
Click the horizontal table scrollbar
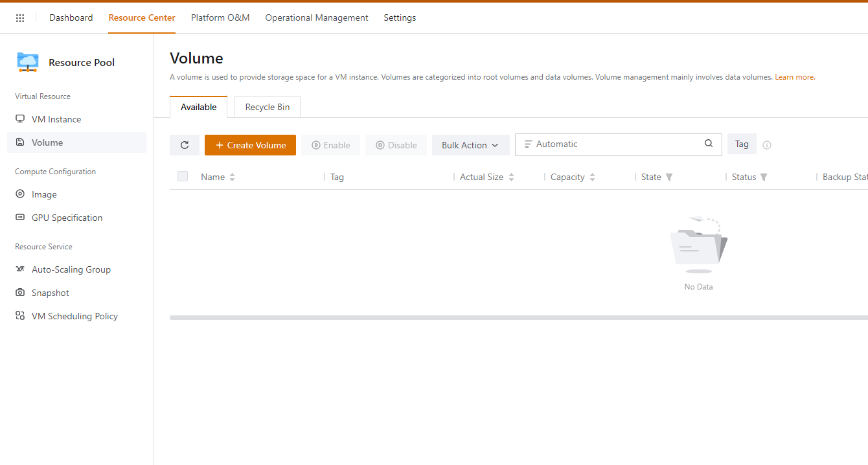point(518,317)
